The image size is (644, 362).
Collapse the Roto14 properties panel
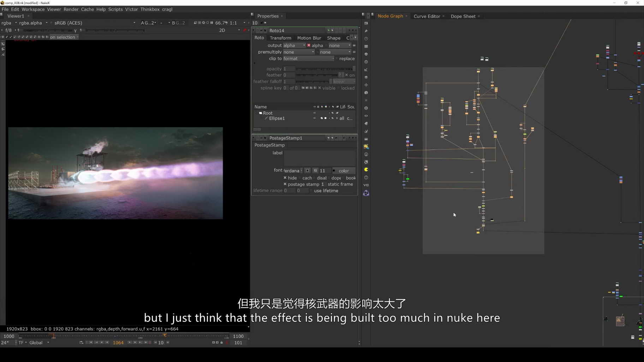point(253,31)
